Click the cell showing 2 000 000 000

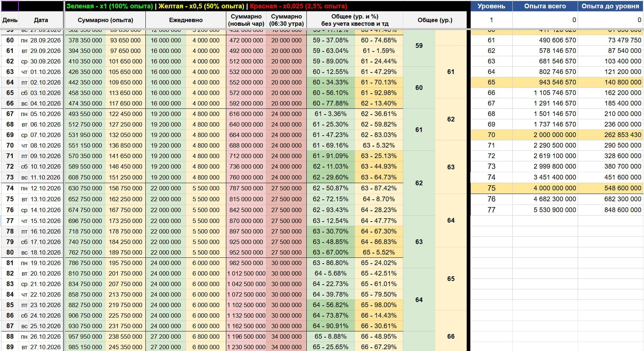pyautogui.click(x=545, y=135)
